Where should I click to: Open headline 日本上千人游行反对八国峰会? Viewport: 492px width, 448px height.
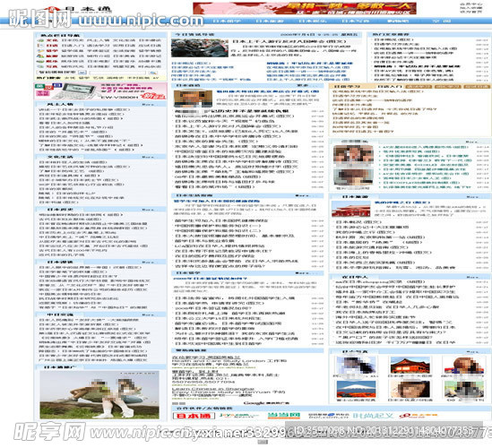pyautogui.click(x=289, y=41)
